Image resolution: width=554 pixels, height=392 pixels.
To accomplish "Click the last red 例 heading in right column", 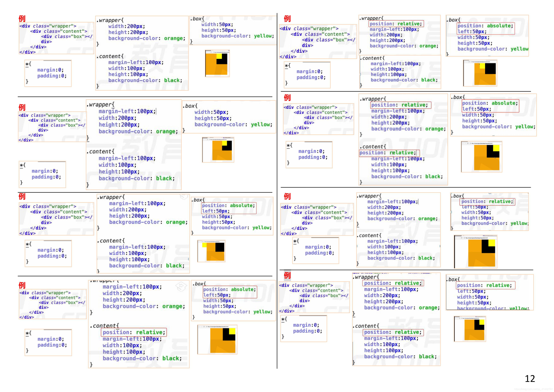I will (x=287, y=275).
